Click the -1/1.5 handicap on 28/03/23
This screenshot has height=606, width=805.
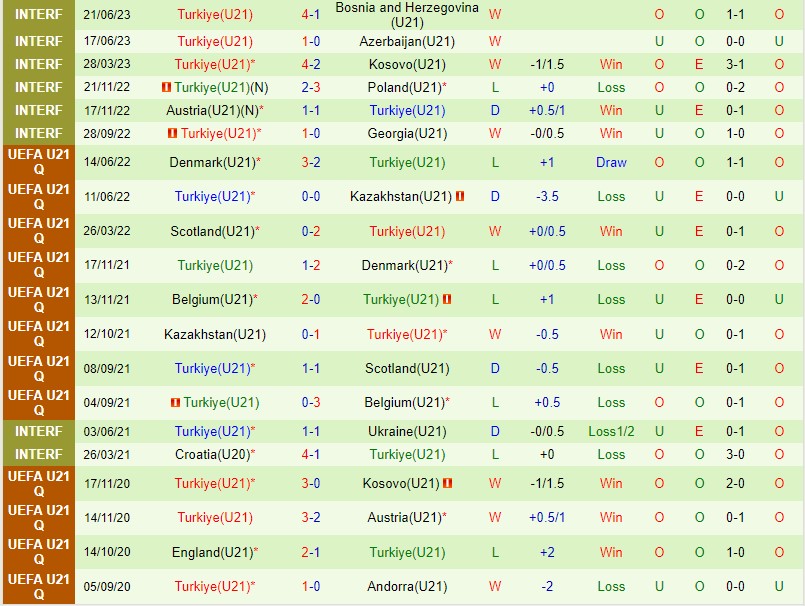(547, 65)
